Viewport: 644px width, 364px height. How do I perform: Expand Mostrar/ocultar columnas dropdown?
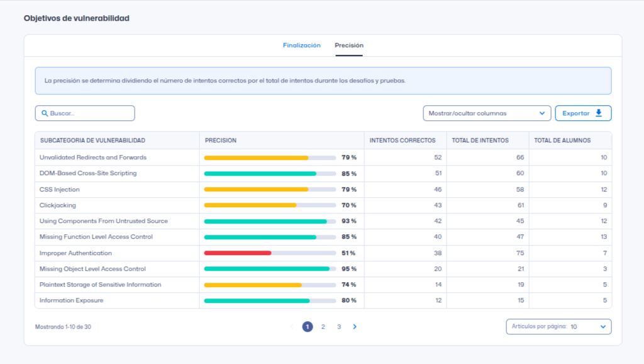[486, 113]
